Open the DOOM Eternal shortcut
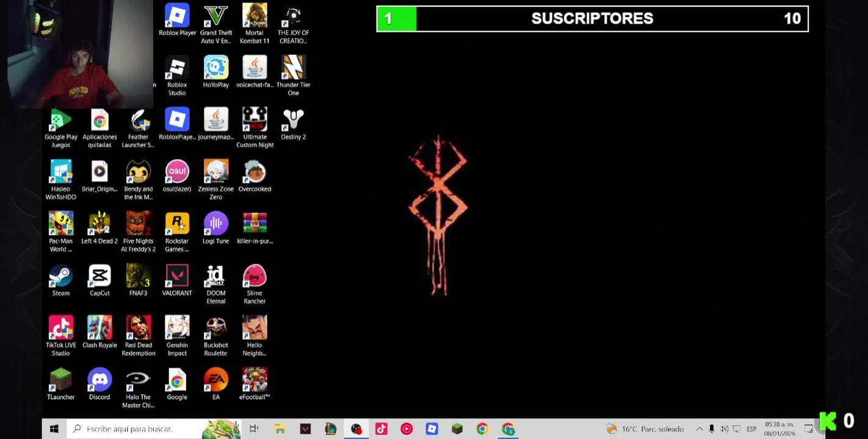 click(215, 284)
